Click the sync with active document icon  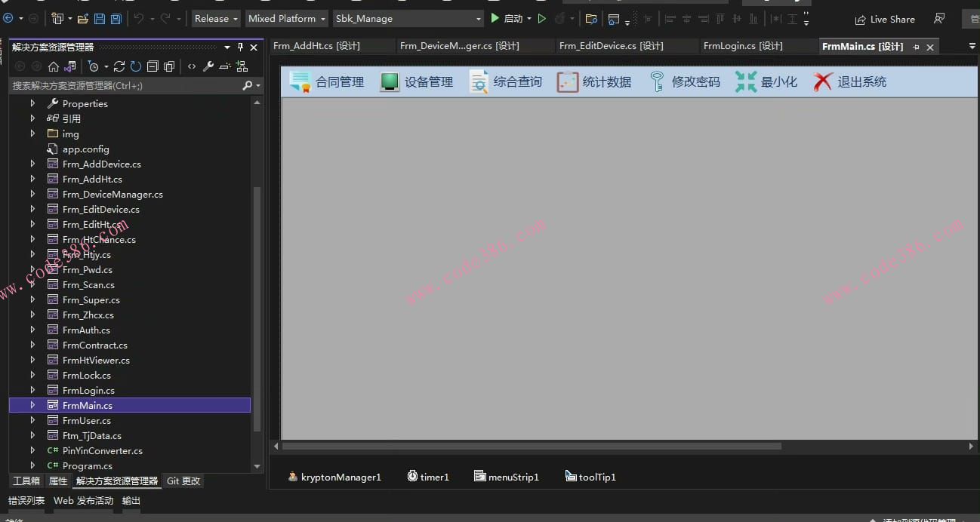point(119,66)
